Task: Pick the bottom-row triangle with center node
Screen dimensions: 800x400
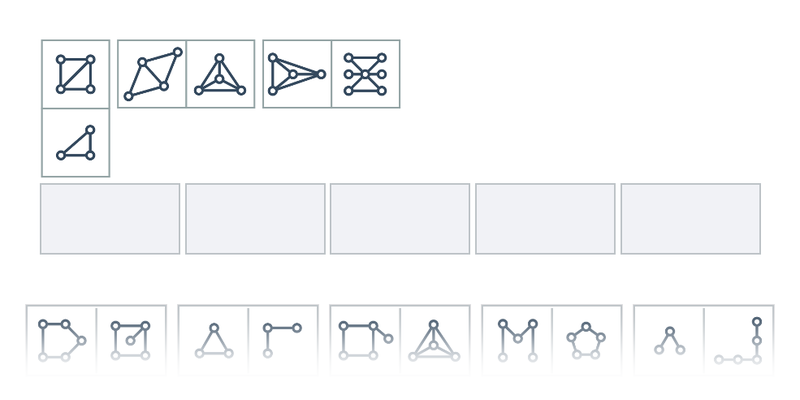Action: [x=435, y=340]
